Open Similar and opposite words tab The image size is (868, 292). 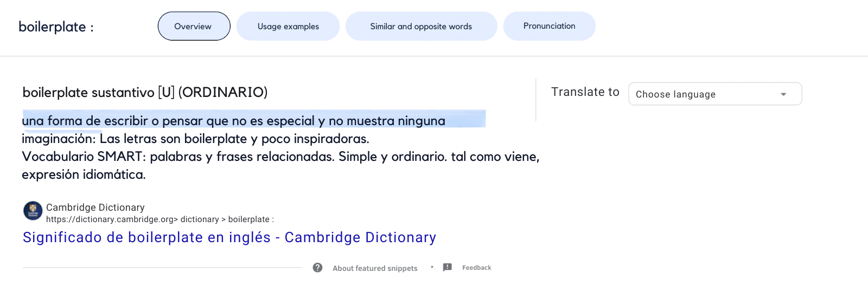point(421,26)
